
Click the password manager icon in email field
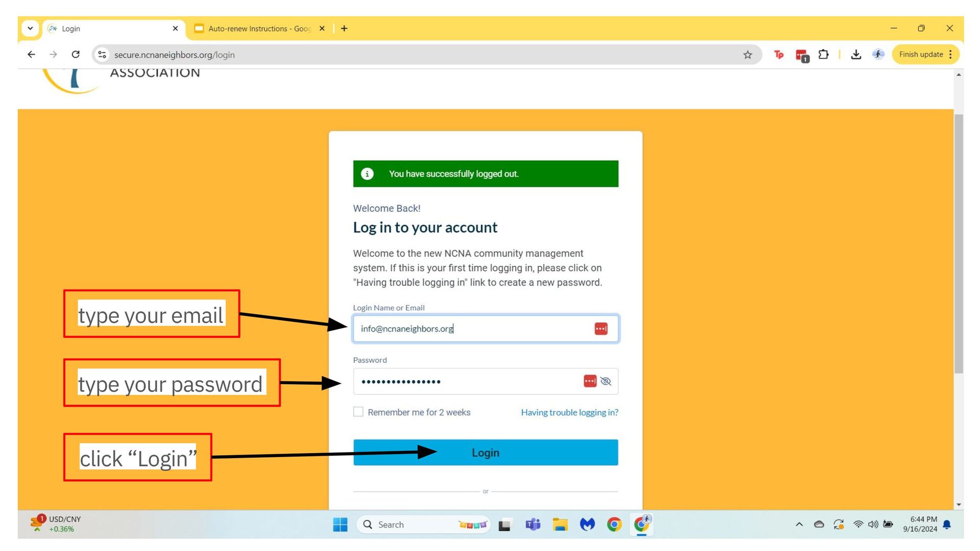click(601, 329)
